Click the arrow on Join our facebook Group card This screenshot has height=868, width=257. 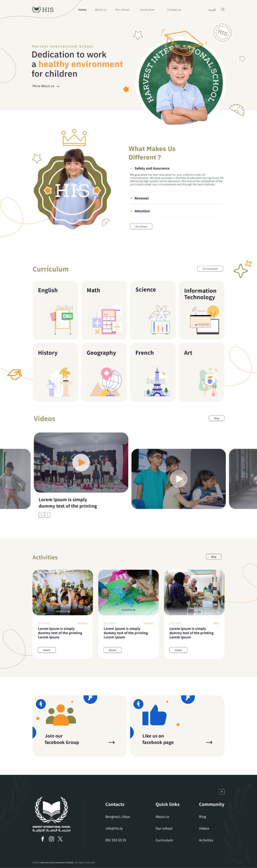(111, 742)
